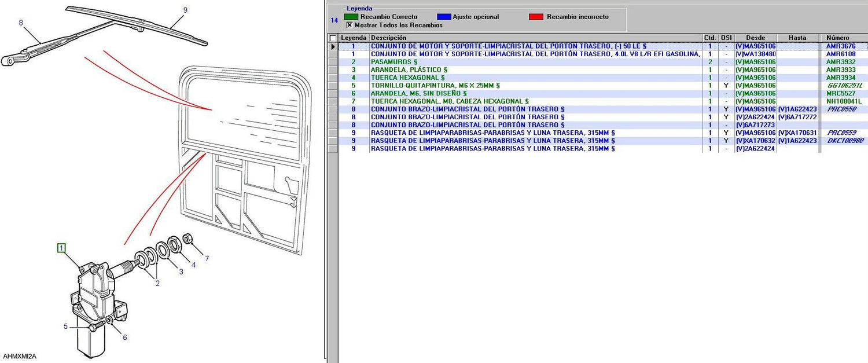Click the red Recambio incorrecto swatch
The image size is (868, 363).
(x=536, y=17)
